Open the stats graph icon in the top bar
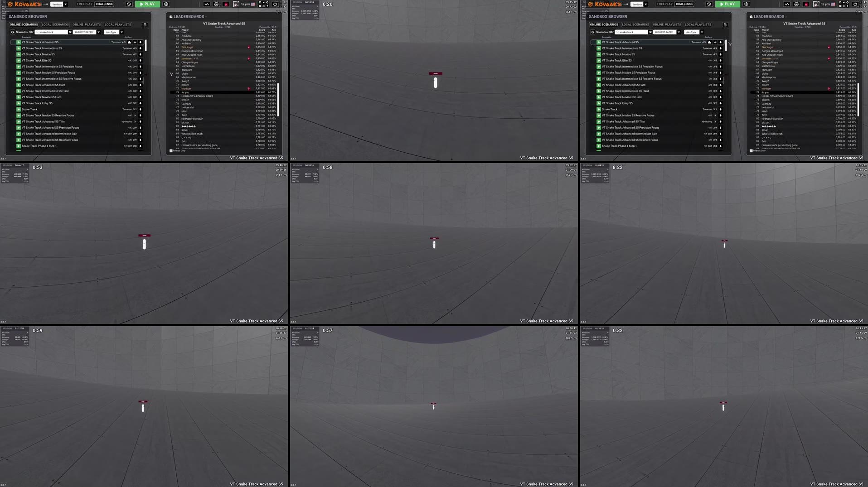Screen dimensions: 868x487 tap(207, 4)
